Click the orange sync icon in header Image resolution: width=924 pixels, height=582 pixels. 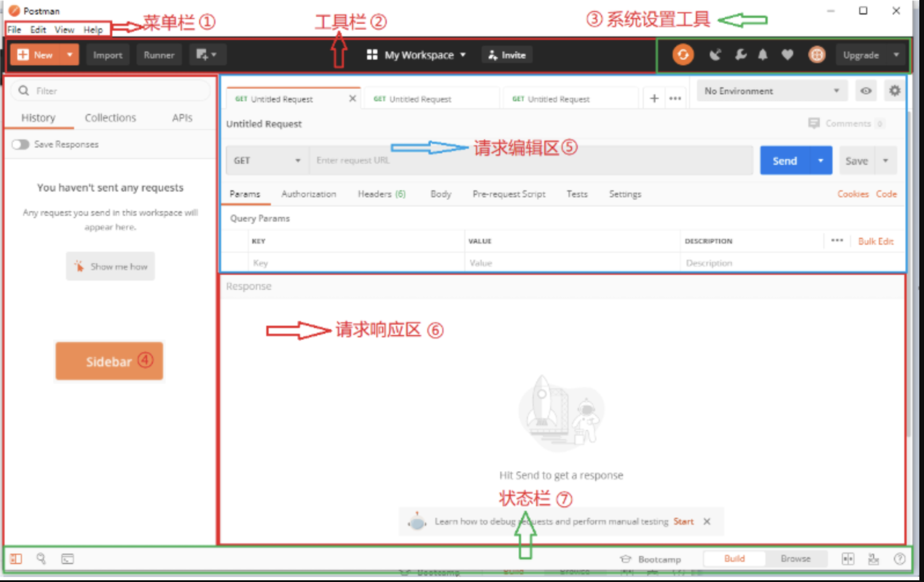(683, 55)
